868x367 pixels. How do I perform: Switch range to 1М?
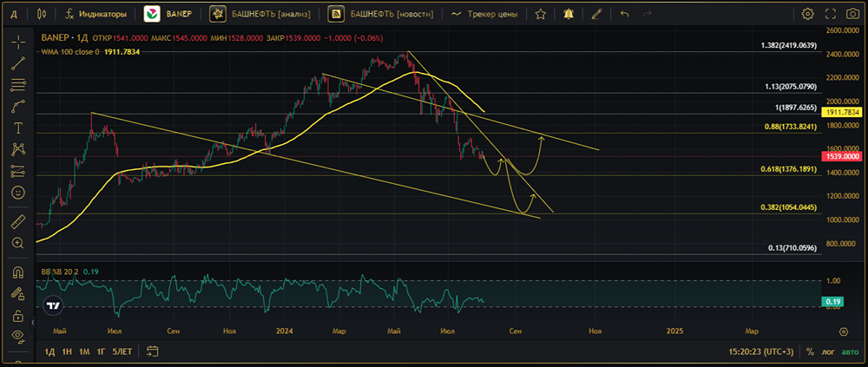(84, 351)
